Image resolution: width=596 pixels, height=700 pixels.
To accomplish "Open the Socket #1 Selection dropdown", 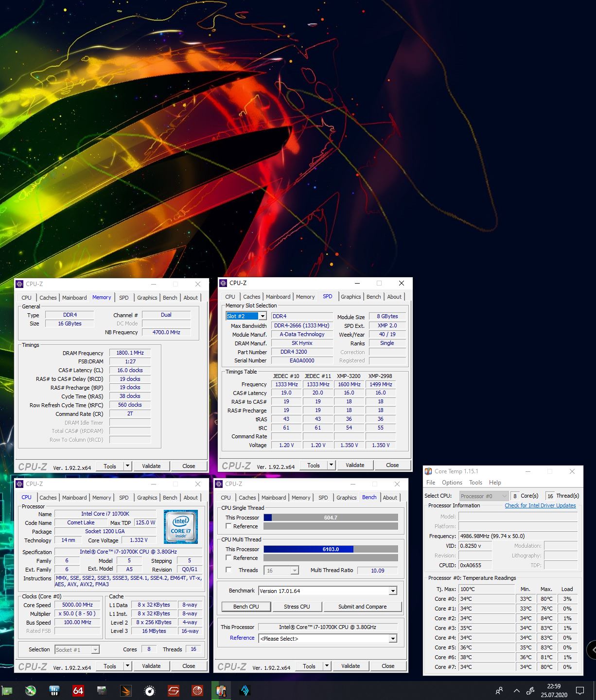I will (77, 650).
